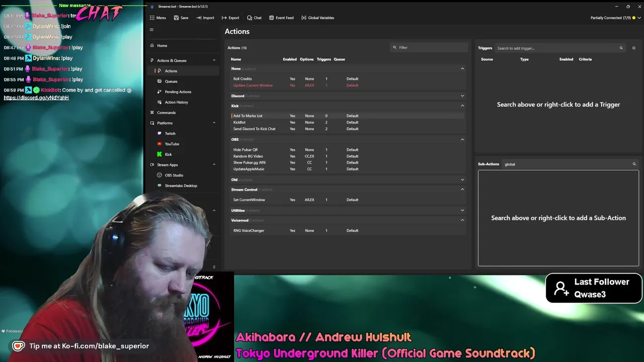Expand the Utilities action group
The height and width of the screenshot is (362, 644).
pyautogui.click(x=462, y=210)
